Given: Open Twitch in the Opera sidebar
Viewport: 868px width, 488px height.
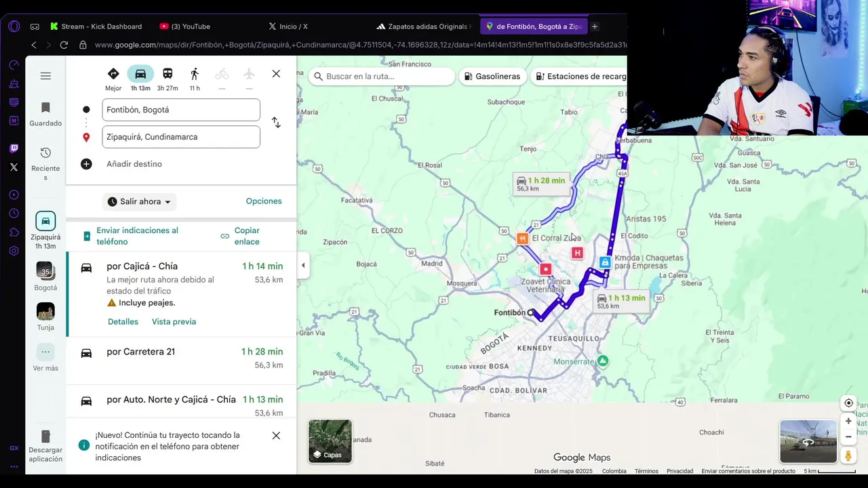Looking at the screenshot, I should (x=14, y=148).
